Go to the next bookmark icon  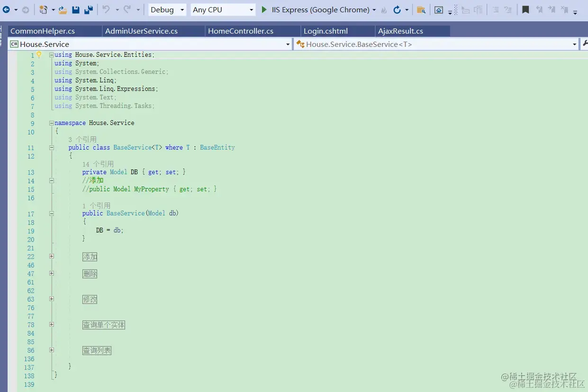click(552, 10)
